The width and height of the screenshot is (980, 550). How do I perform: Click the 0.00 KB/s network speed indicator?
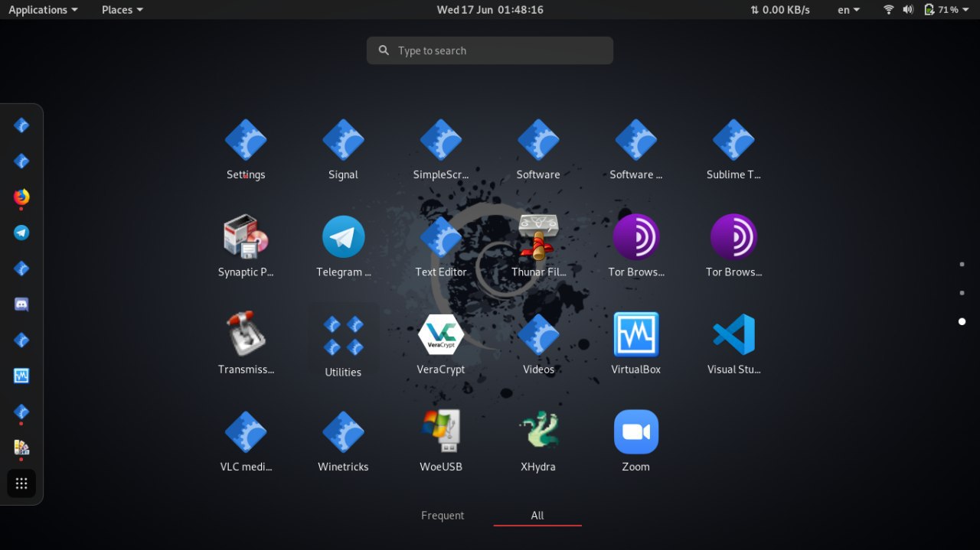pyautogui.click(x=779, y=9)
